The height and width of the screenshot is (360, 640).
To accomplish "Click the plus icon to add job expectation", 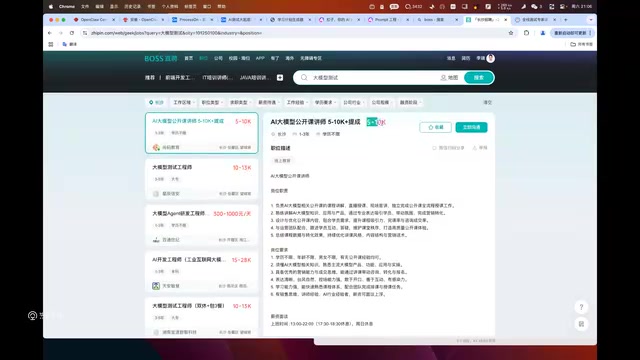I will pyautogui.click(x=280, y=78).
